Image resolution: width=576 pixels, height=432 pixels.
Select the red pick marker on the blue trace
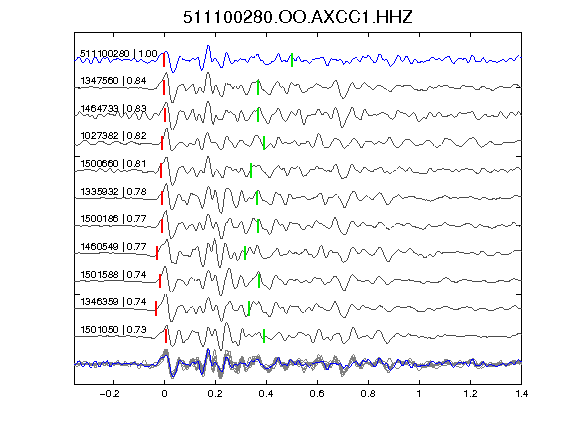click(164, 60)
